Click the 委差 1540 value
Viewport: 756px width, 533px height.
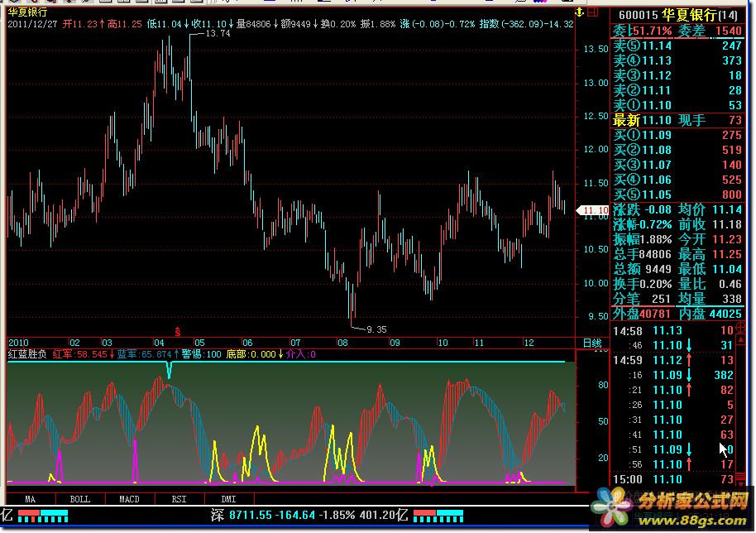coord(710,31)
